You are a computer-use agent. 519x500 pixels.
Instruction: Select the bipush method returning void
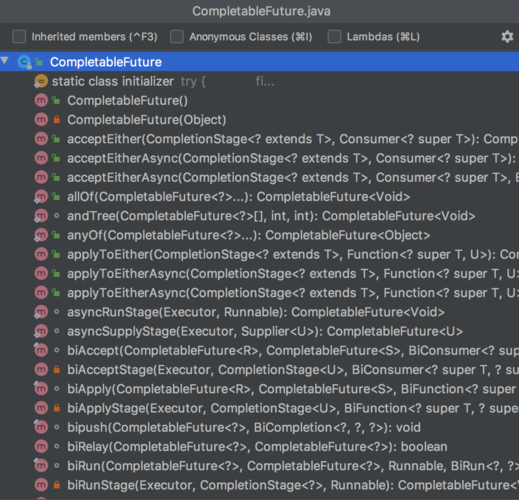click(x=259, y=427)
